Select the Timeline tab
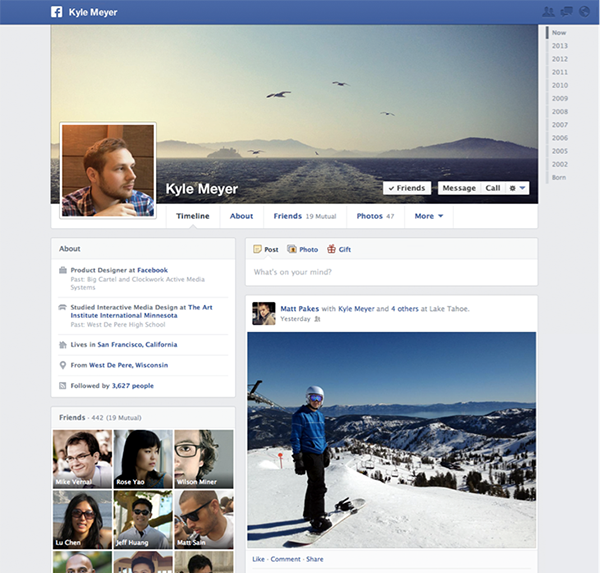This screenshot has width=600, height=573. 192,216
